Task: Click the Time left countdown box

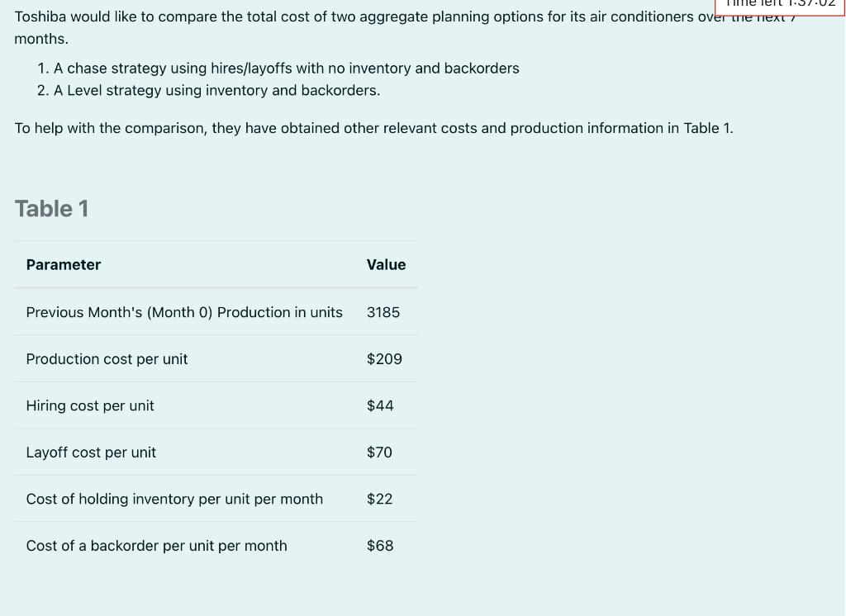Action: pyautogui.click(x=778, y=6)
